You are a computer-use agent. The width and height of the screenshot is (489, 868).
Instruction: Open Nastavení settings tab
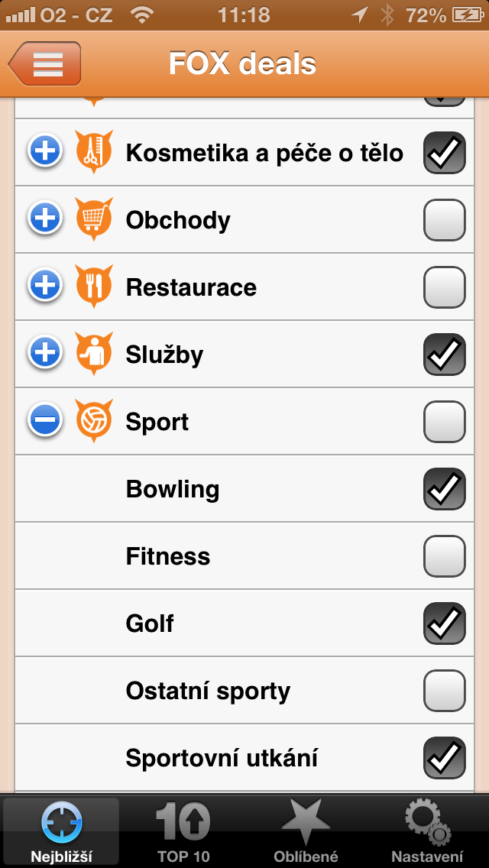tap(427, 833)
